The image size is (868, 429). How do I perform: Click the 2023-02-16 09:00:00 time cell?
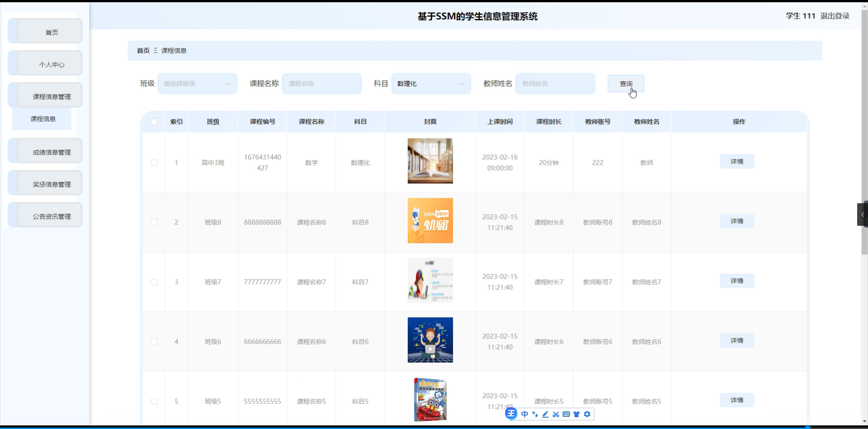(x=500, y=163)
